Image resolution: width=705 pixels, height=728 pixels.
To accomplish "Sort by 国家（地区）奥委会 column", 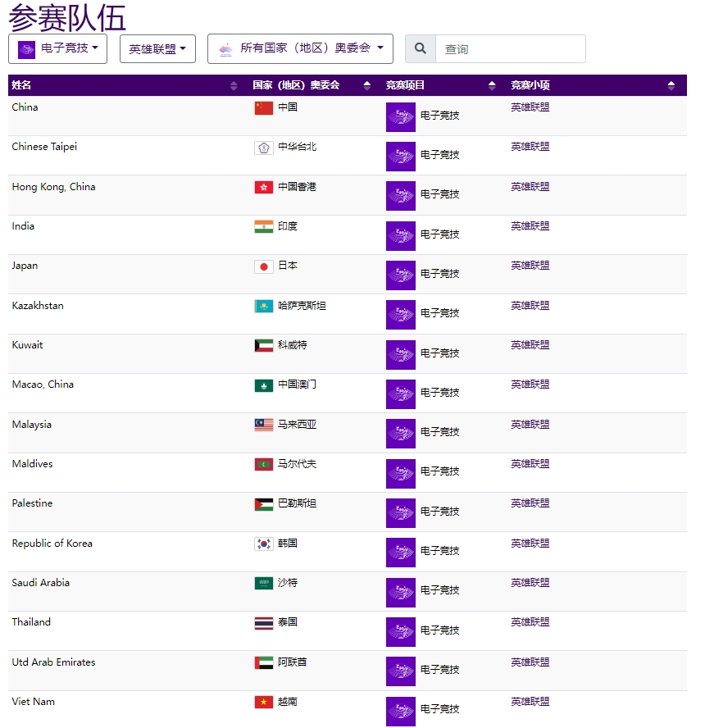I will (x=366, y=85).
